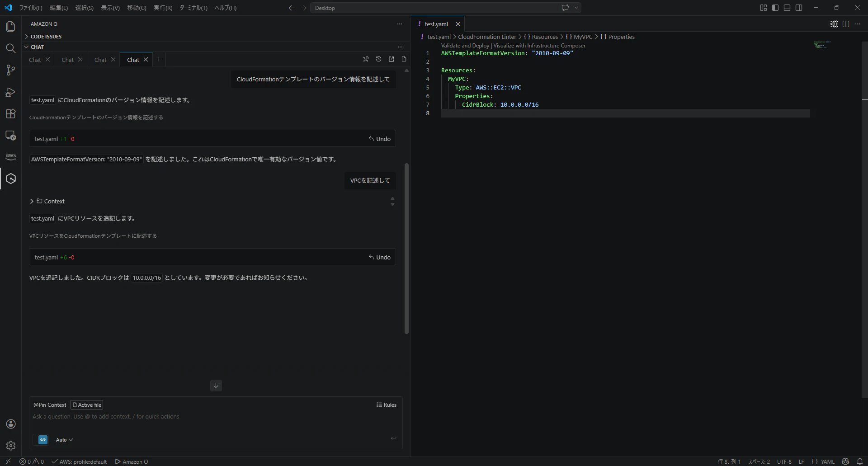This screenshot has height=466, width=868.
Task: Open the Auto model dropdown
Action: tap(64, 440)
